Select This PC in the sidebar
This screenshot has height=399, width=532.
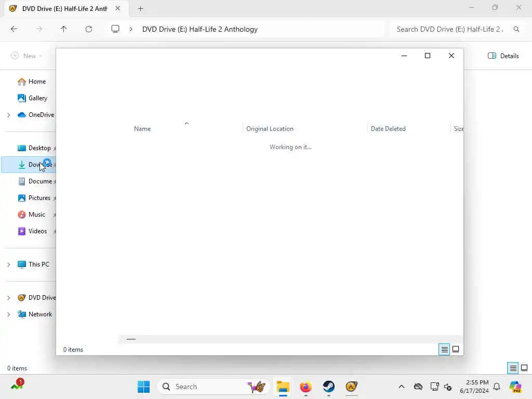(x=34, y=264)
